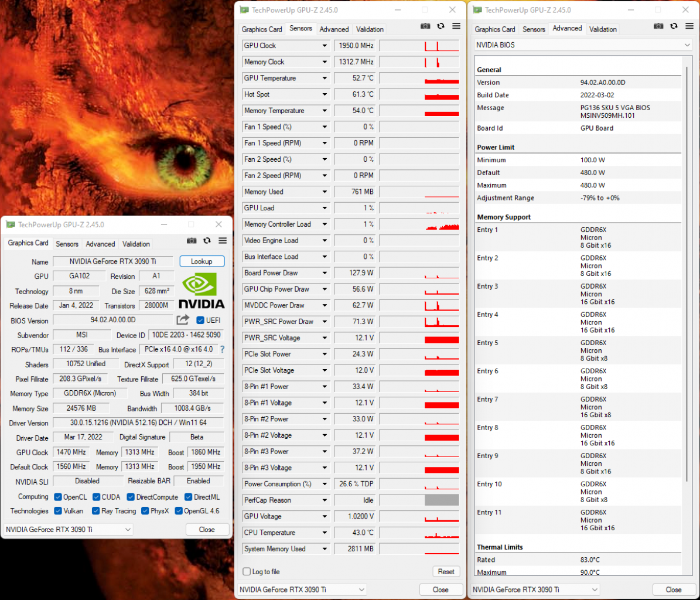
Task: Click the GPU Clock 1950.0 MHz value
Action: pos(355,46)
